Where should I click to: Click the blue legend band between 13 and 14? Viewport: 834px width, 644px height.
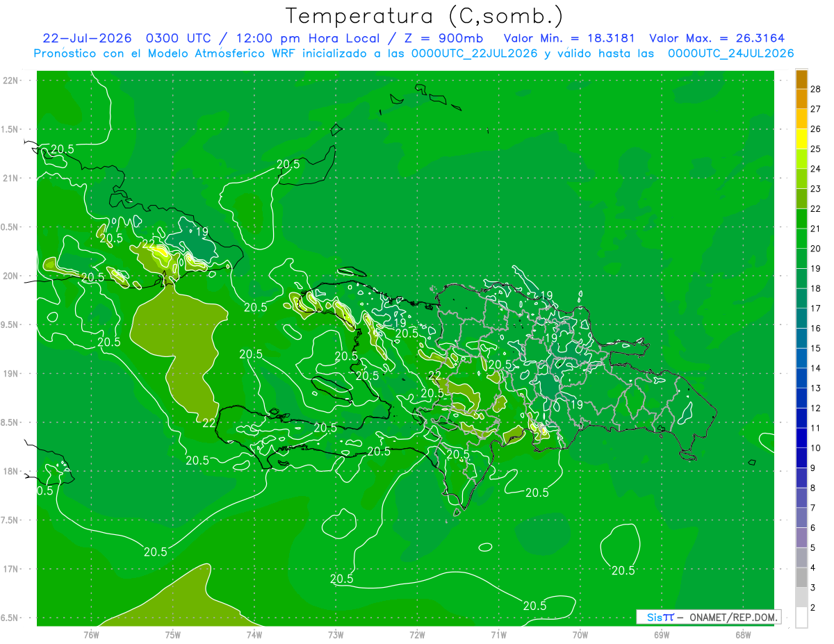point(802,378)
